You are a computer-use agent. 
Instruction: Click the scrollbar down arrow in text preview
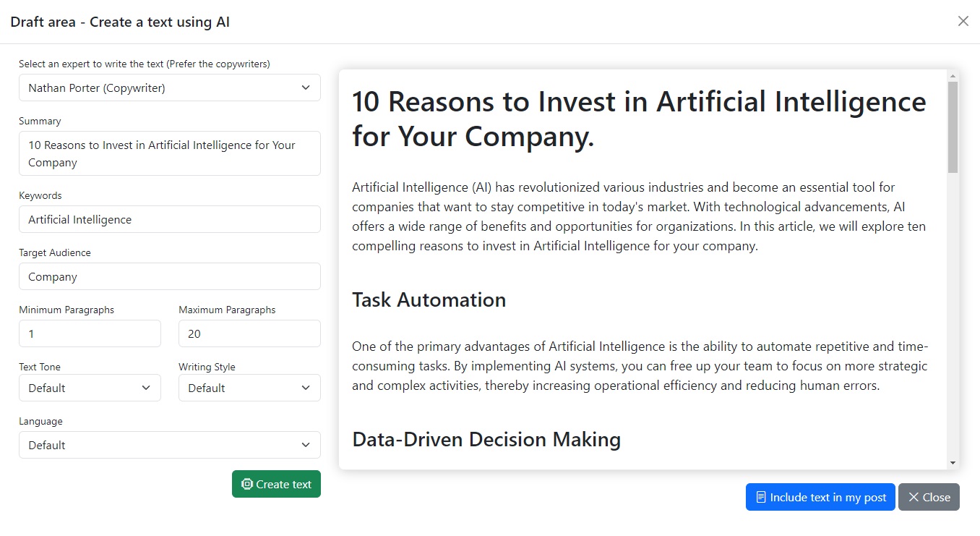(x=953, y=463)
